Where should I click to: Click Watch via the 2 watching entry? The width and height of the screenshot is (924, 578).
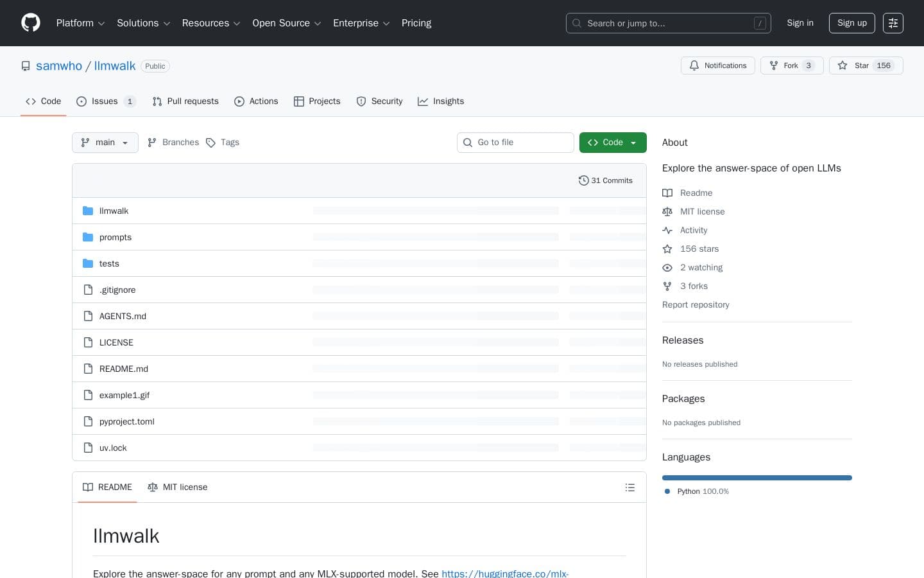(701, 268)
